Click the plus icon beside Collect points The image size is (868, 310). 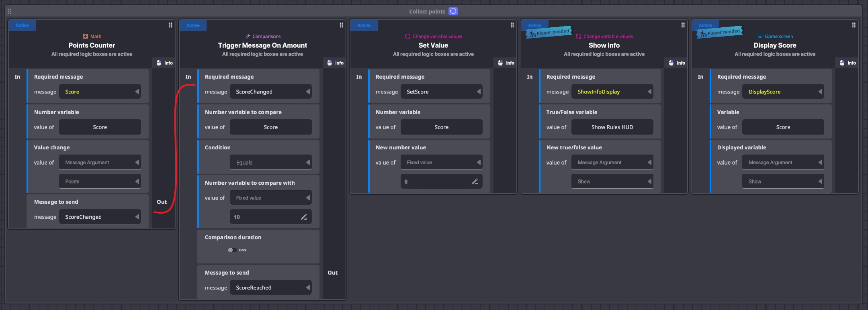pyautogui.click(x=453, y=11)
